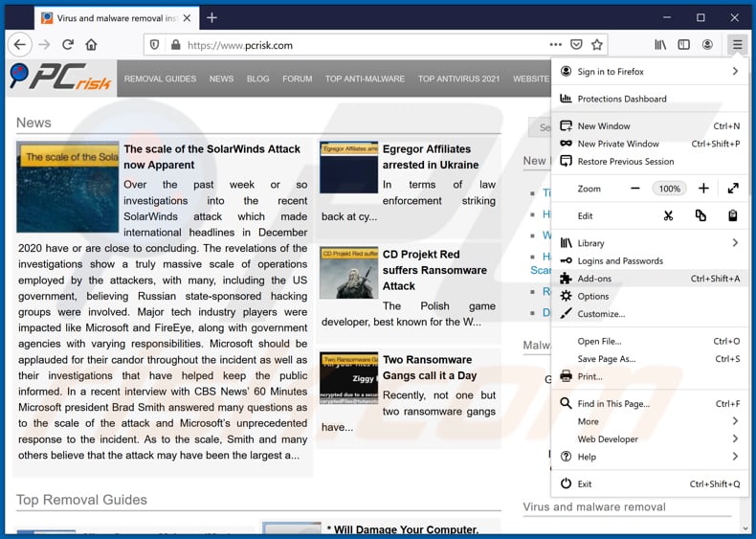Image resolution: width=756 pixels, height=539 pixels.
Task: Go to the Firefox home page
Action: point(91,45)
